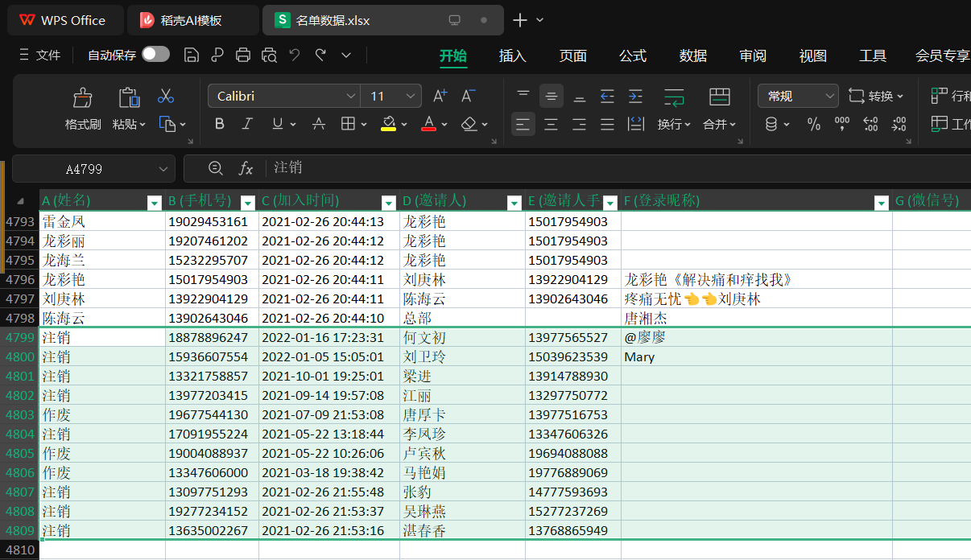Click the wrap text (换行) icon
Image resolution: width=971 pixels, height=560 pixels.
point(674,97)
